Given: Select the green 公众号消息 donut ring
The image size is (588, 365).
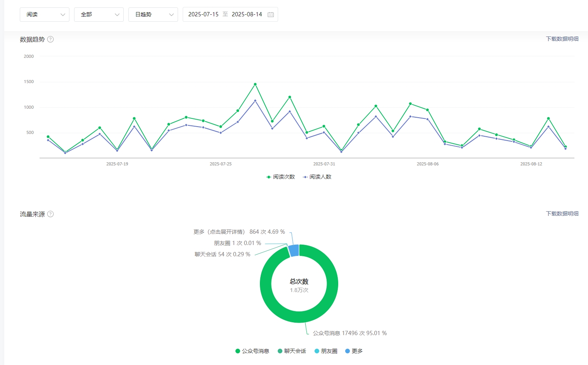Looking at the screenshot, I should tap(299, 317).
